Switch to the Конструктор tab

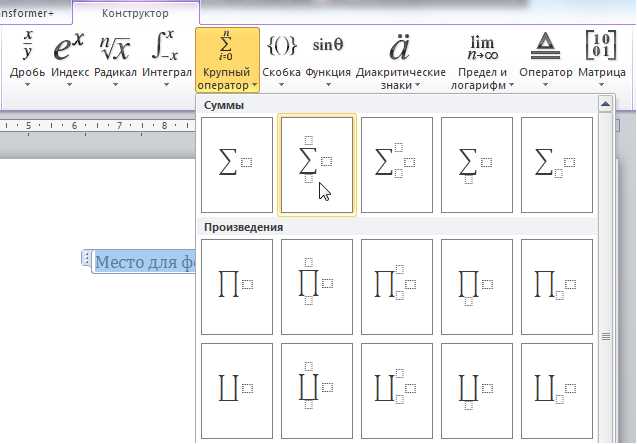135,13
